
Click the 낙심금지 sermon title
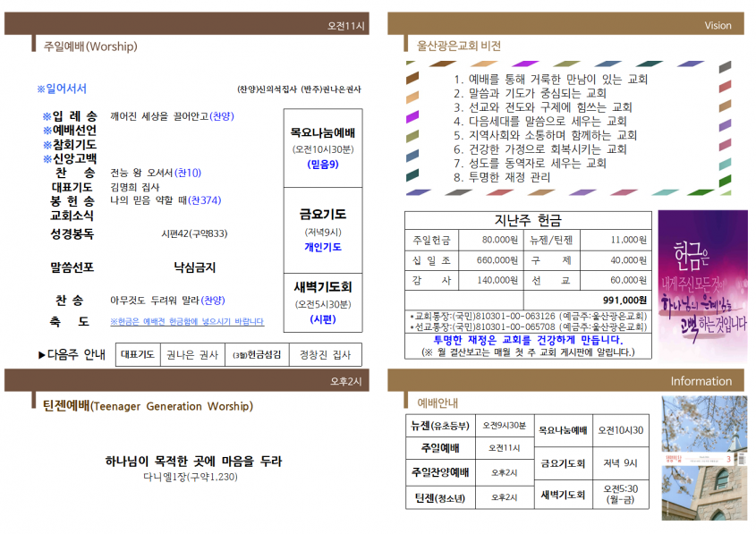click(195, 267)
